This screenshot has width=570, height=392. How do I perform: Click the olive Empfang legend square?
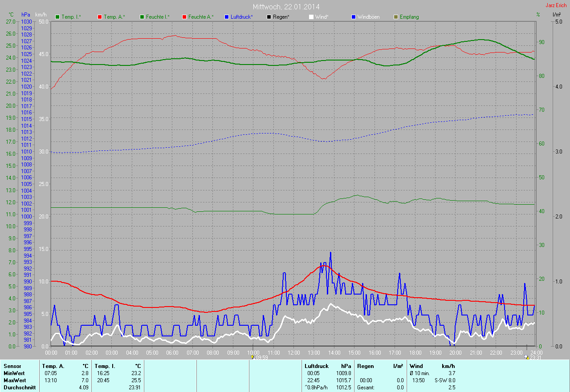click(396, 17)
